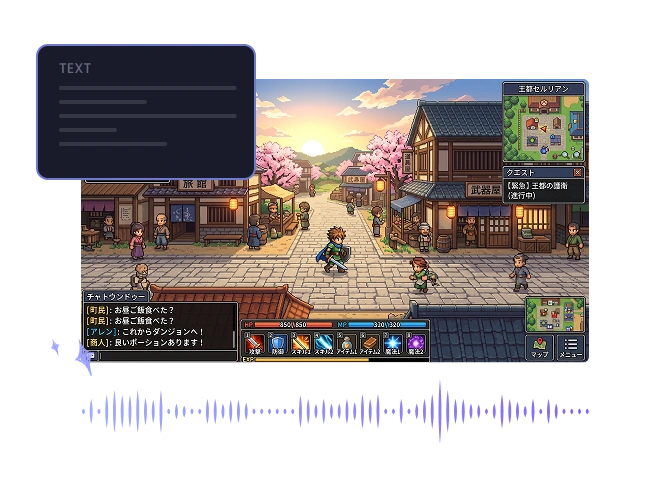
Task: Click the second 町民 chat line
Action: 130,321
